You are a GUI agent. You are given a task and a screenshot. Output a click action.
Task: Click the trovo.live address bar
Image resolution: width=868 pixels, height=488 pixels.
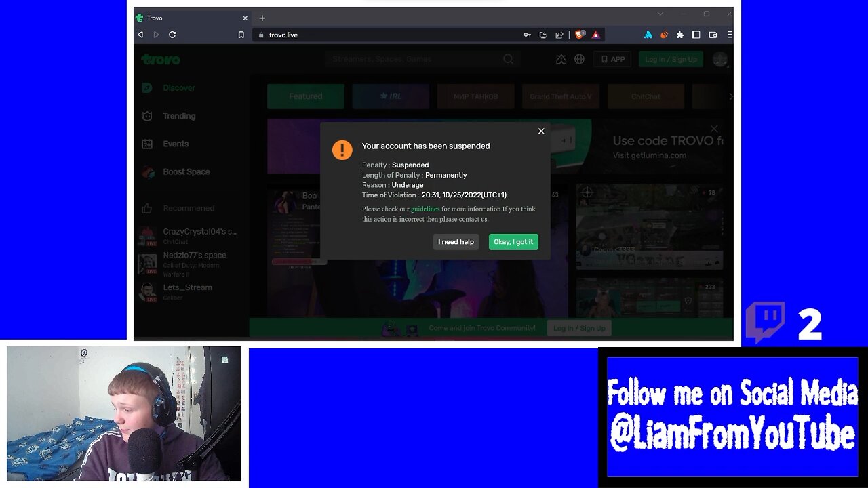click(387, 35)
